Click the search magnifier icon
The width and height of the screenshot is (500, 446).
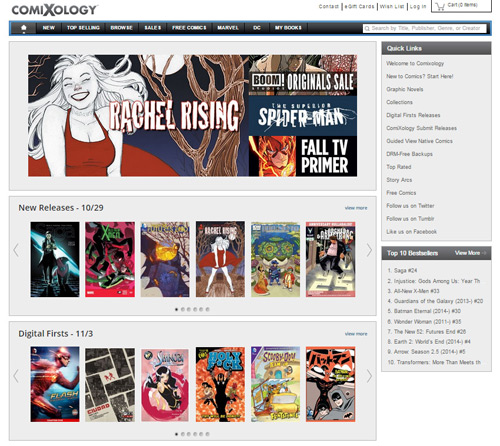(367, 29)
